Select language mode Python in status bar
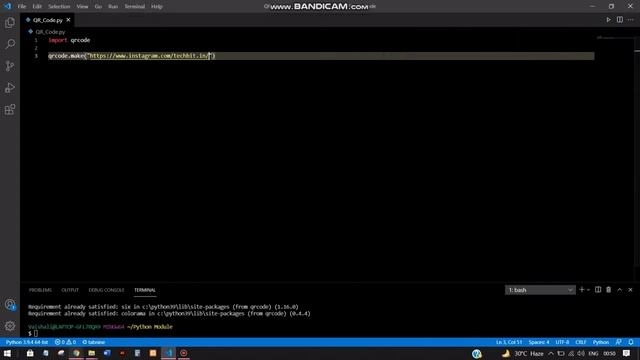This screenshot has width=640, height=360. click(600, 342)
